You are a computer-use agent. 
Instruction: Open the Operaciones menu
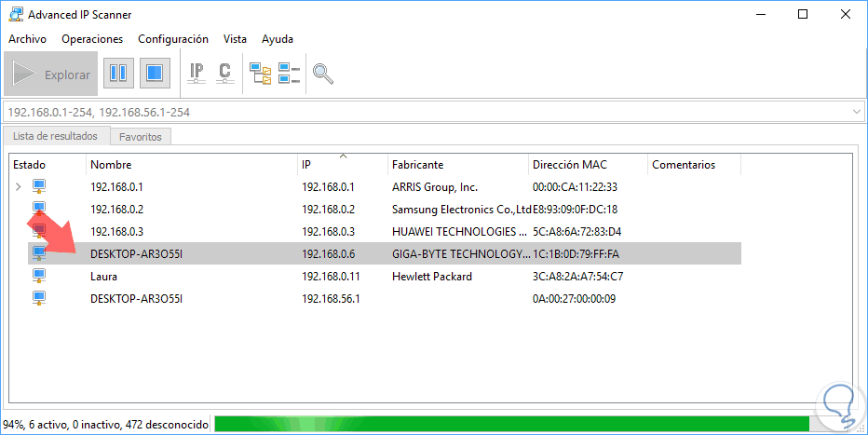(92, 39)
